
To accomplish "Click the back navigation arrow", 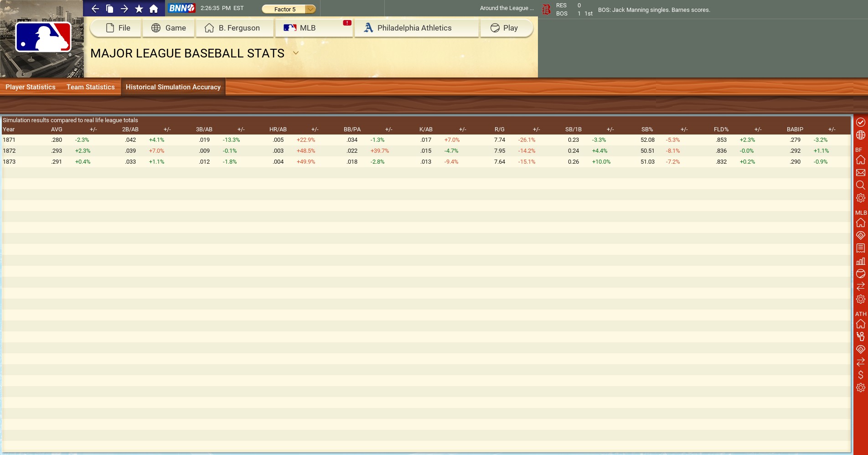I will pos(95,9).
